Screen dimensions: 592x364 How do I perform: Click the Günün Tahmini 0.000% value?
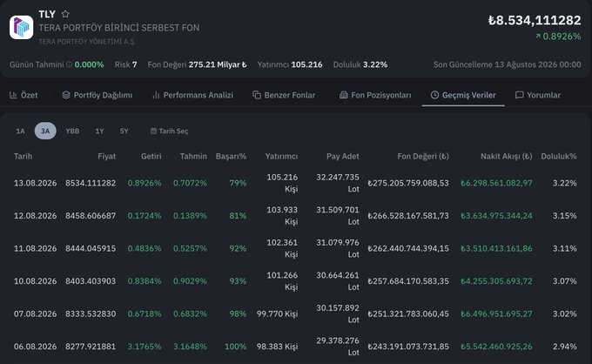click(x=89, y=64)
